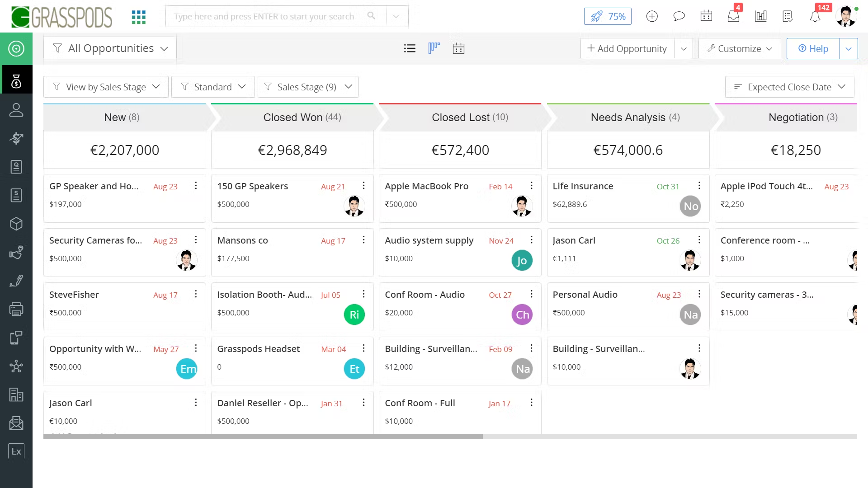The image size is (868, 488).
Task: Open the dashboards bar chart icon
Action: [x=760, y=16]
